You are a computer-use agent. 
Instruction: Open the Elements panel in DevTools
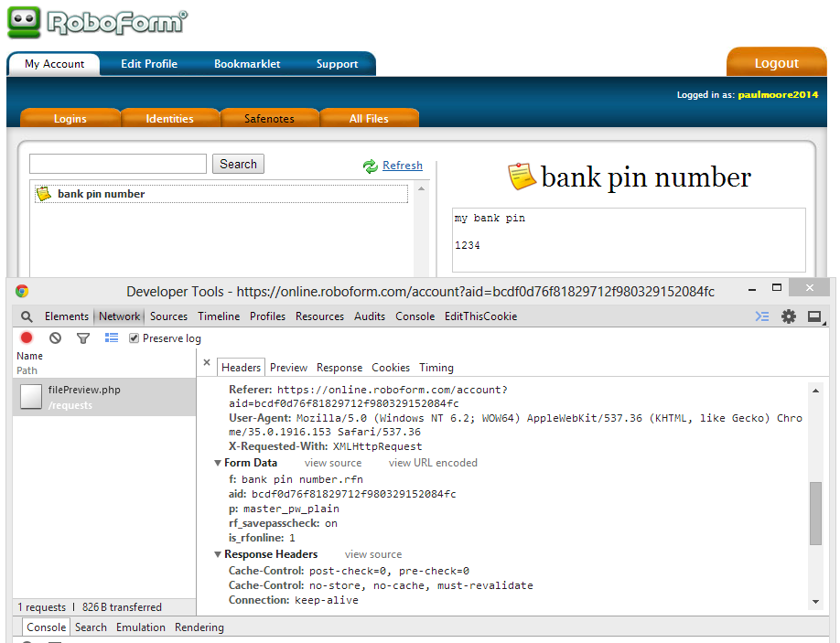pos(67,316)
